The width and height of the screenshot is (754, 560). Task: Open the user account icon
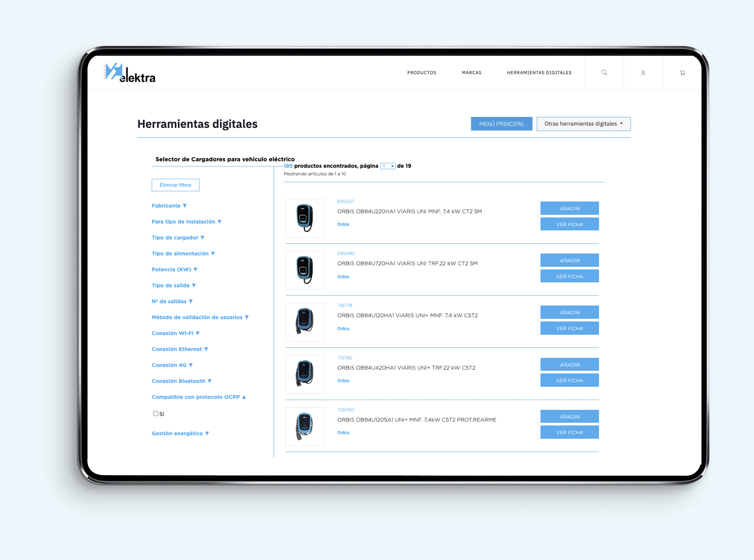(643, 73)
